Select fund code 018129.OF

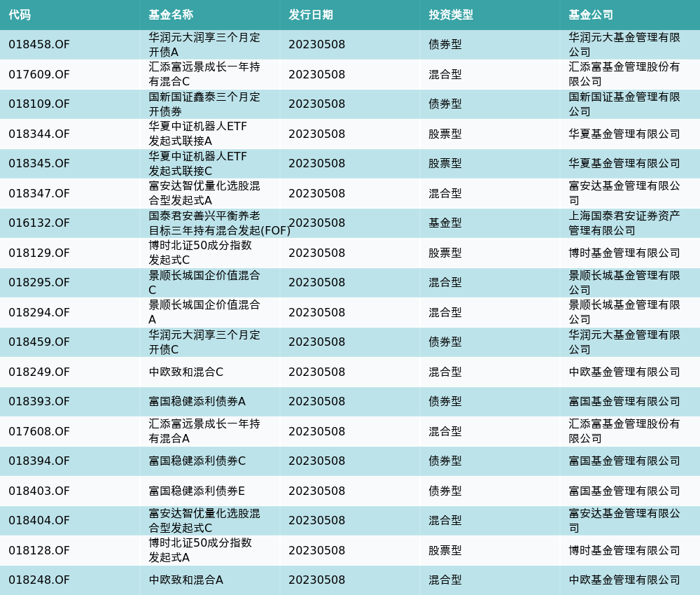pyautogui.click(x=39, y=253)
